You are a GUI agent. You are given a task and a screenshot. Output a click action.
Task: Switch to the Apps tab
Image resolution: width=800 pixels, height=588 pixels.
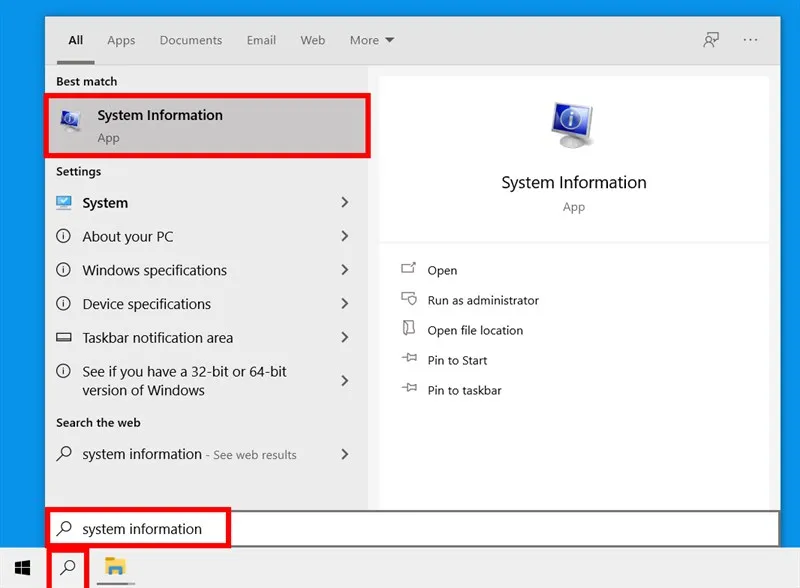[120, 40]
